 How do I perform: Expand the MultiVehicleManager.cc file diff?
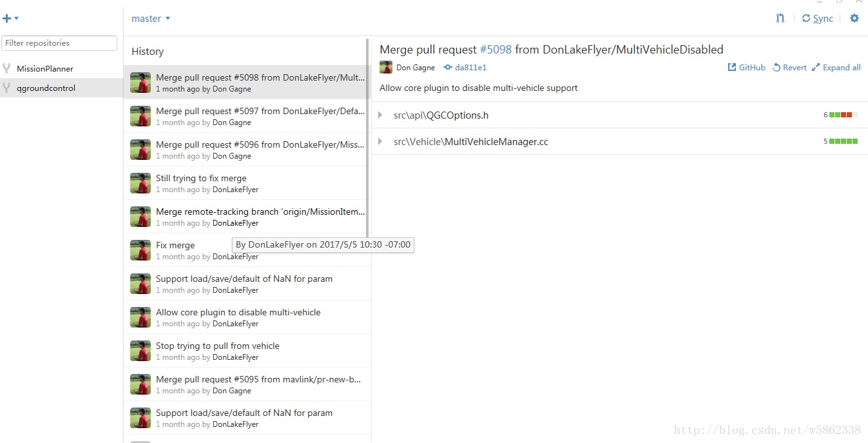coord(380,142)
